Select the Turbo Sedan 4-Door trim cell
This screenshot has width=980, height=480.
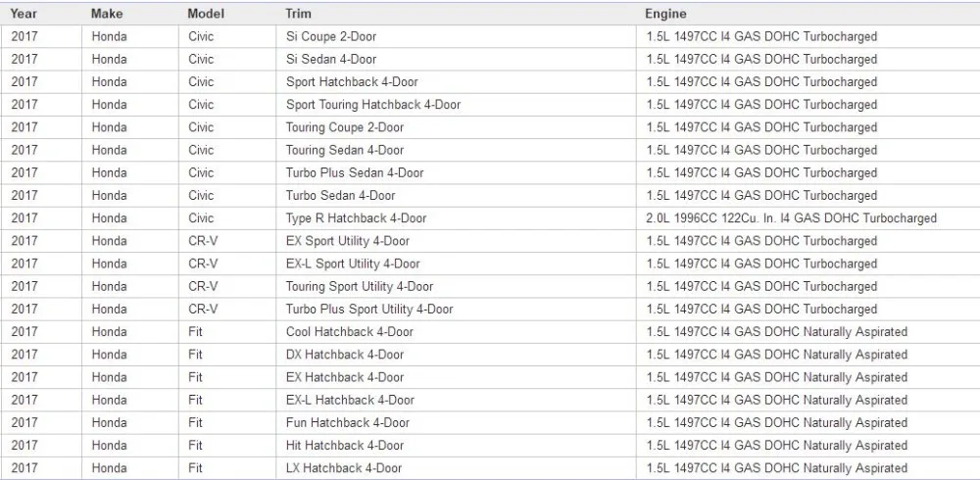[457, 196]
